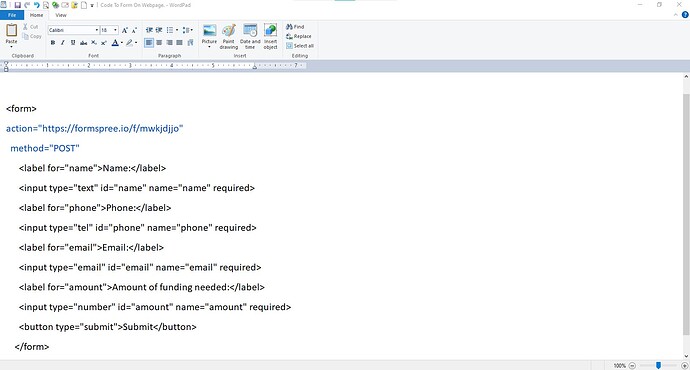
Task: Click the vertical scrollbar thumb
Action: tap(686, 214)
